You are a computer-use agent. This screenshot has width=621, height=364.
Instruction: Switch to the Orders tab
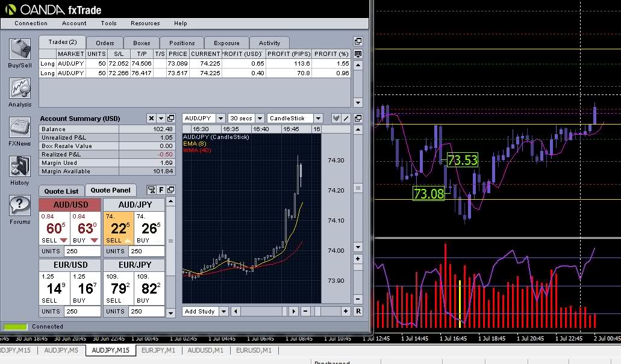pyautogui.click(x=105, y=43)
